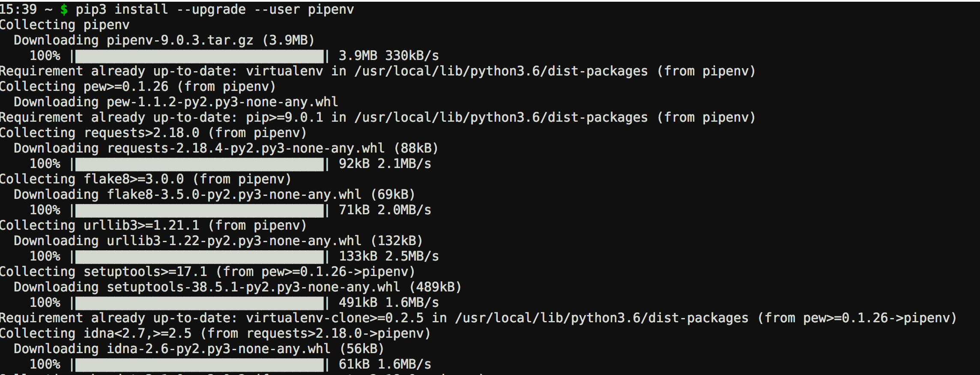Screen dimensions: 980x375
Task: Click the flake8 download progress bar
Action: [x=200, y=210]
